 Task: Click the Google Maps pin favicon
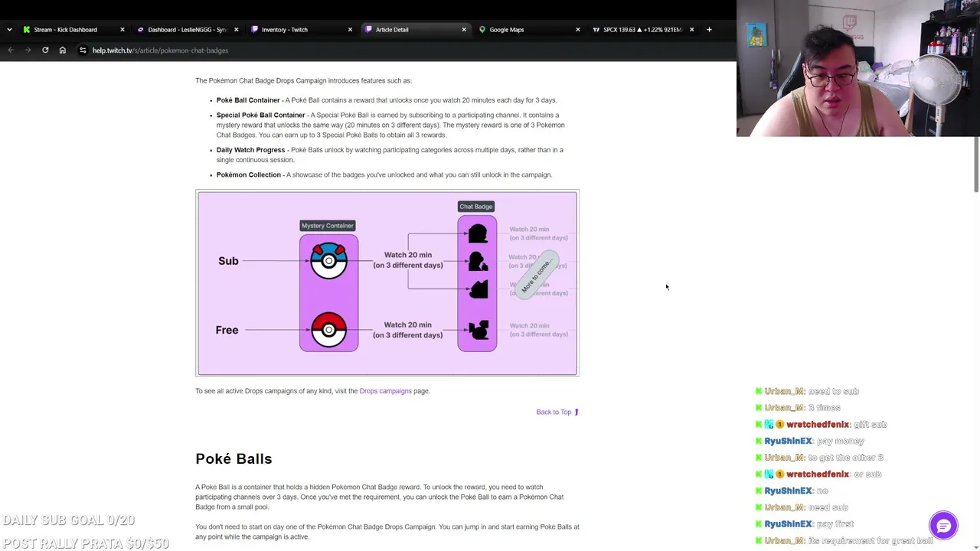tap(482, 30)
